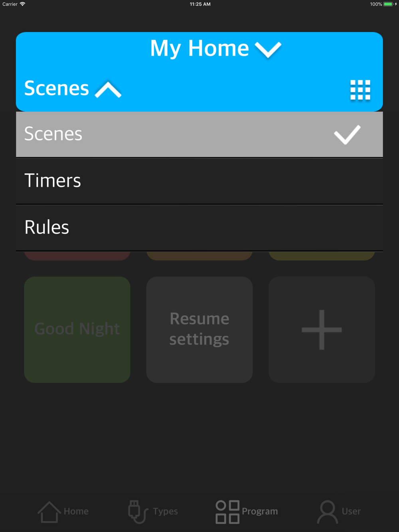The width and height of the screenshot is (399, 532).
Task: Click the Wi-Fi status icon
Action: [23, 4]
